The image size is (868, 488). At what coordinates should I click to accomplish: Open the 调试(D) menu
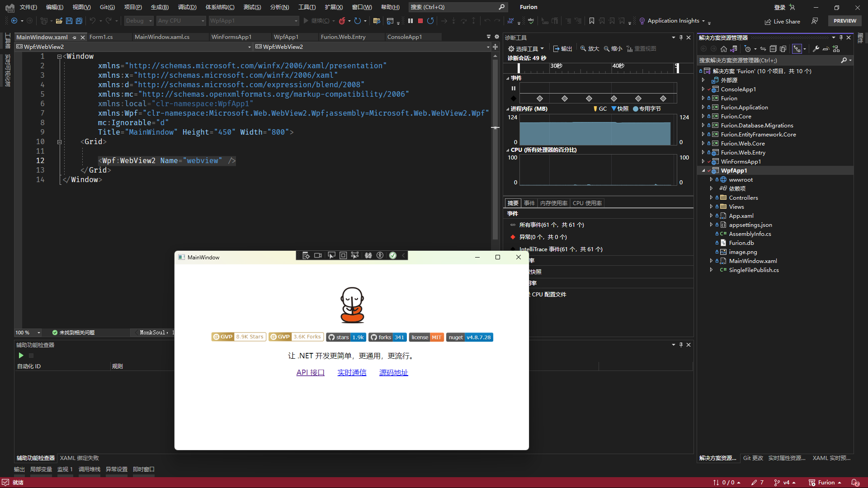click(187, 7)
